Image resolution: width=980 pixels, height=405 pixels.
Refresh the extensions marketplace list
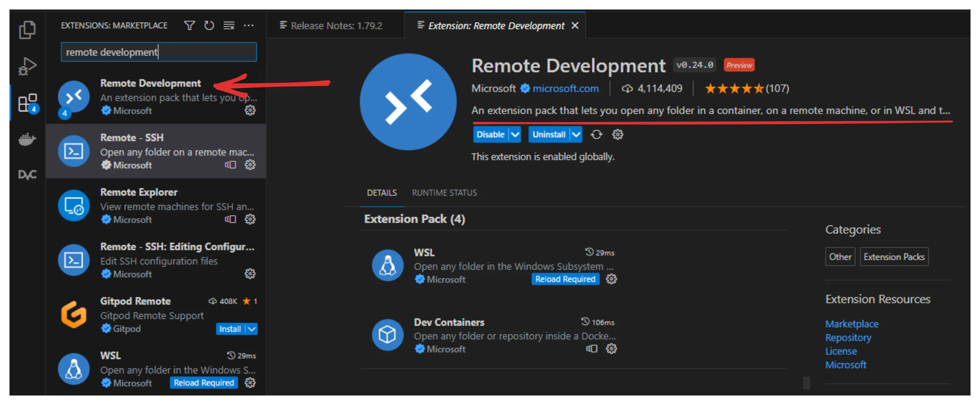tap(209, 25)
